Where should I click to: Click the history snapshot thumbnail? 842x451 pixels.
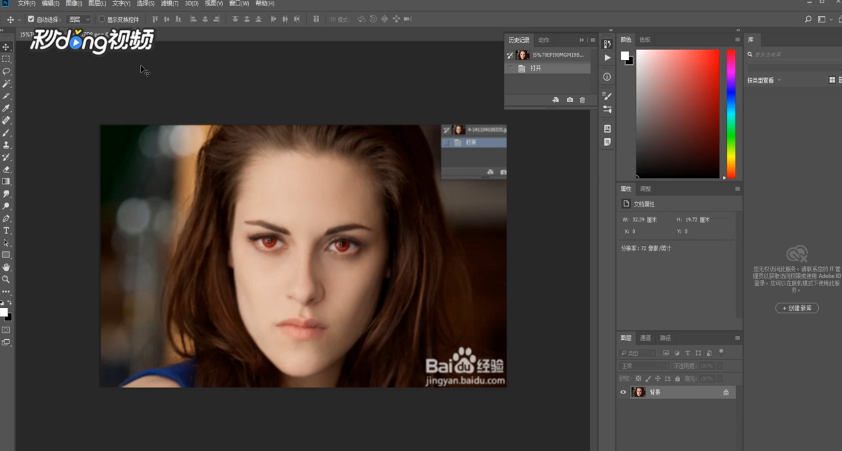tap(522, 55)
